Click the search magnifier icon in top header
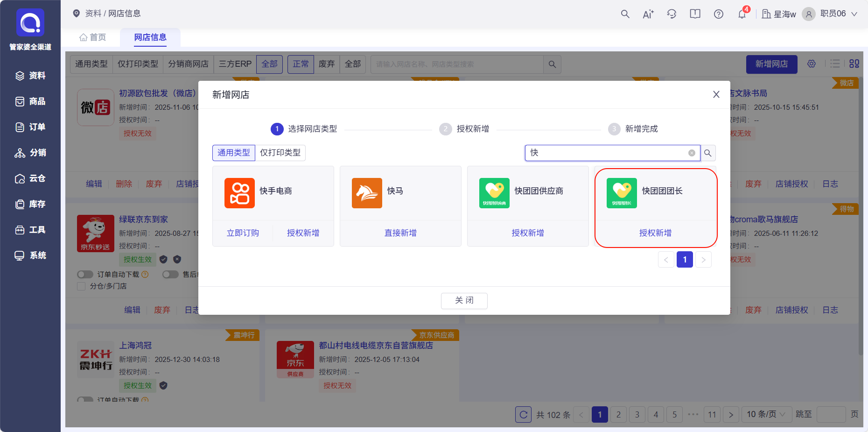 [x=625, y=14]
